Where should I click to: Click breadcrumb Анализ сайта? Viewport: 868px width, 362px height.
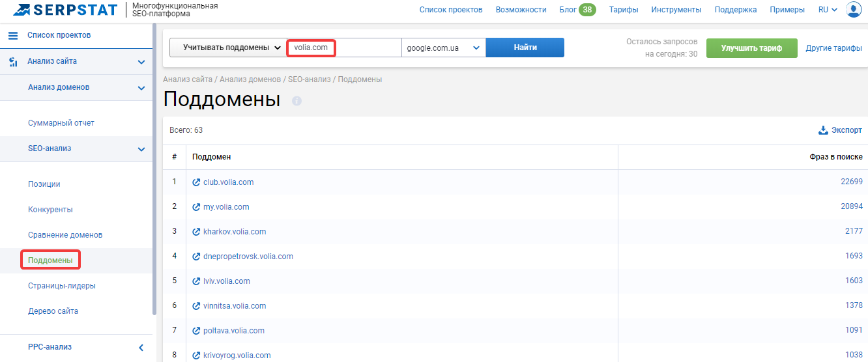[188, 79]
